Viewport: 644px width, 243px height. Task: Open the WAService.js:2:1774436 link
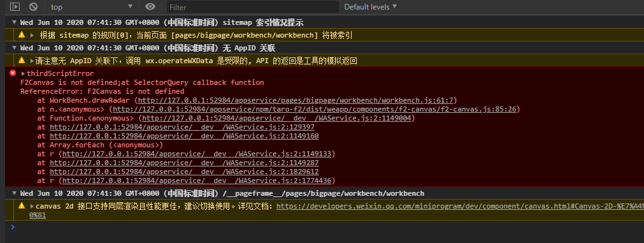[197, 181]
